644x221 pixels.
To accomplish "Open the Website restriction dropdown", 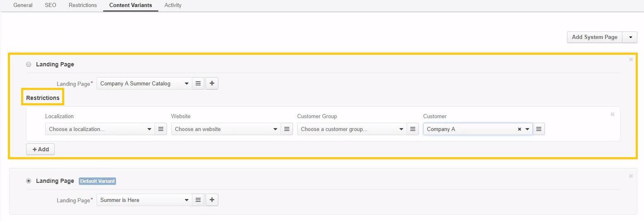I will point(226,129).
